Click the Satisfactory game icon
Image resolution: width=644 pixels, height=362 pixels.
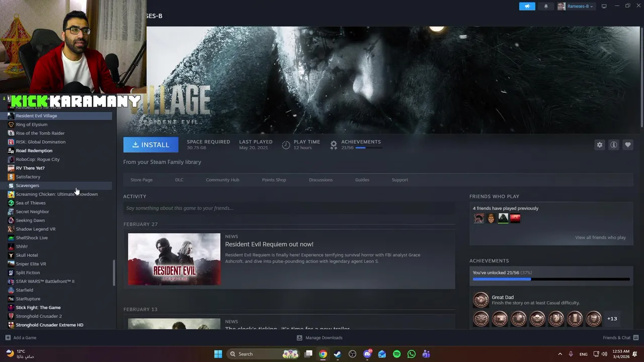tap(11, 177)
